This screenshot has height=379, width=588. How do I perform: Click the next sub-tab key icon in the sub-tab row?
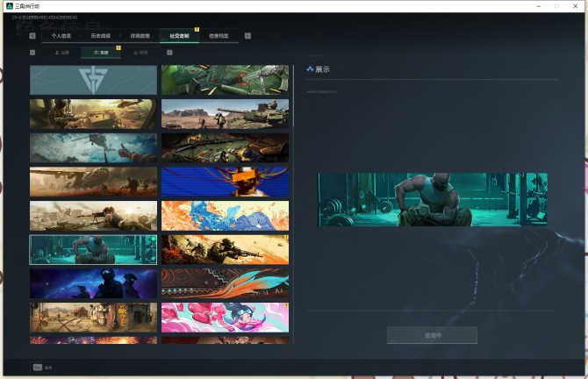[169, 53]
